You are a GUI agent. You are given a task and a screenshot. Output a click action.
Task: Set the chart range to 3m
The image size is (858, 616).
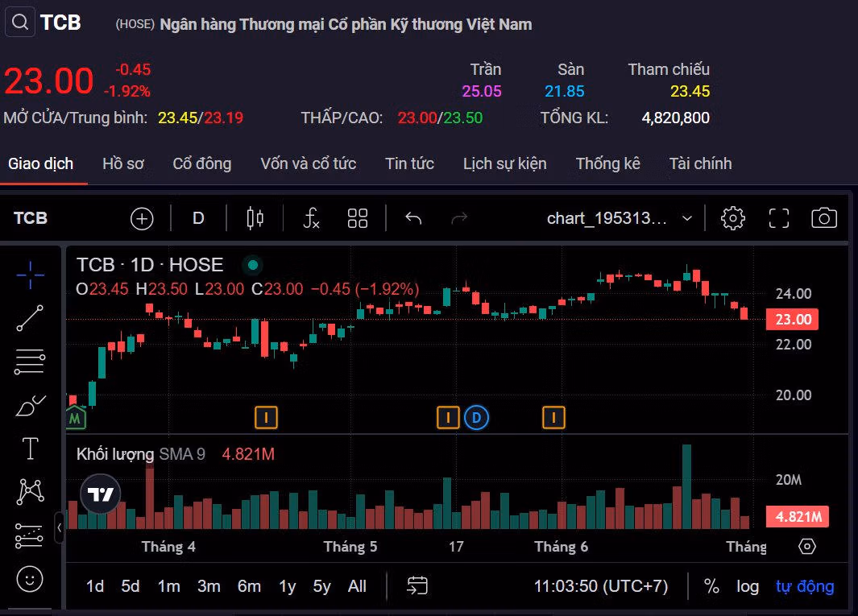pyautogui.click(x=209, y=586)
